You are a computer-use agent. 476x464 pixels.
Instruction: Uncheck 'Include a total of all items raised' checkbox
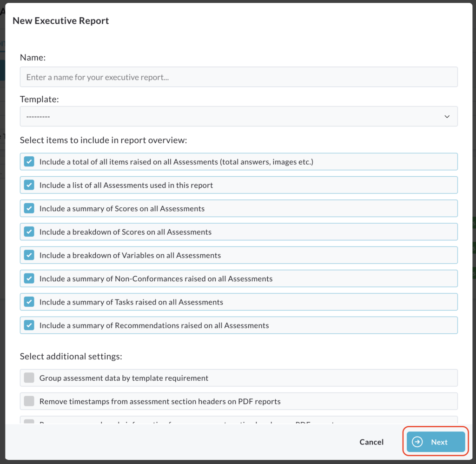click(29, 161)
